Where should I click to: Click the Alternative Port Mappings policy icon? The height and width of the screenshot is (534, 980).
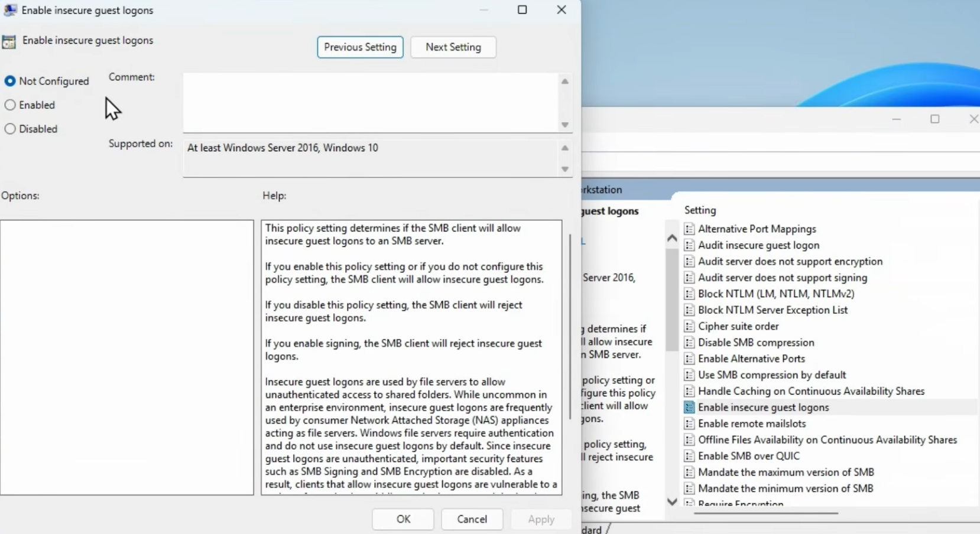[689, 229]
